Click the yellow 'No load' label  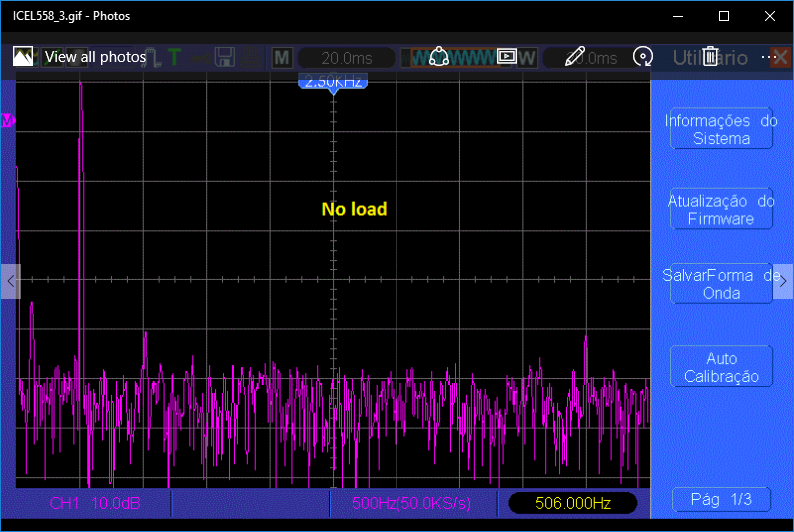(354, 209)
